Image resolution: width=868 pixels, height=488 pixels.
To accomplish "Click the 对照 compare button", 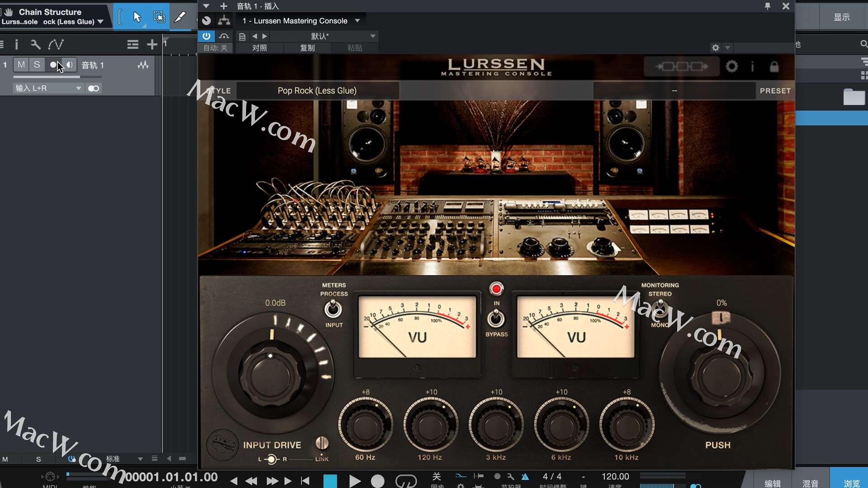I will coord(259,48).
